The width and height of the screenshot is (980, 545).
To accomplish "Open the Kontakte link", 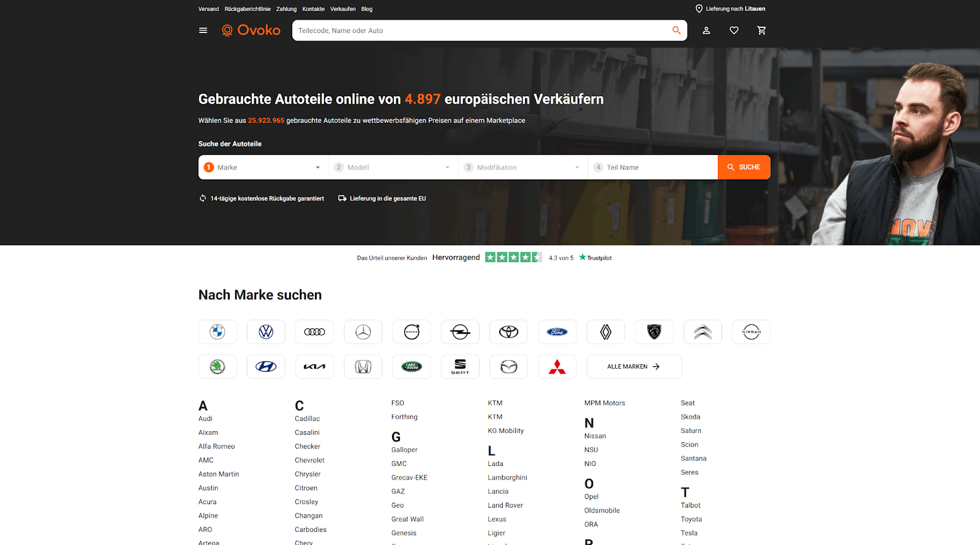I will point(314,9).
